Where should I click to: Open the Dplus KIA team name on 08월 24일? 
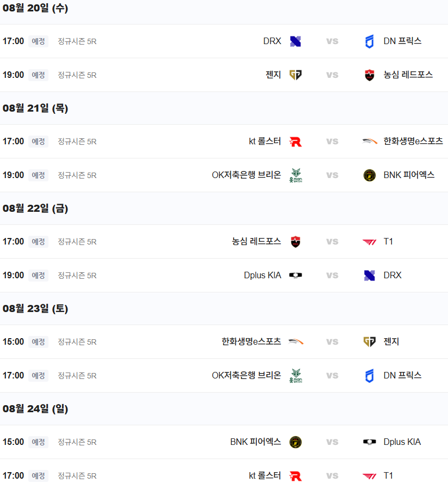pyautogui.click(x=402, y=442)
